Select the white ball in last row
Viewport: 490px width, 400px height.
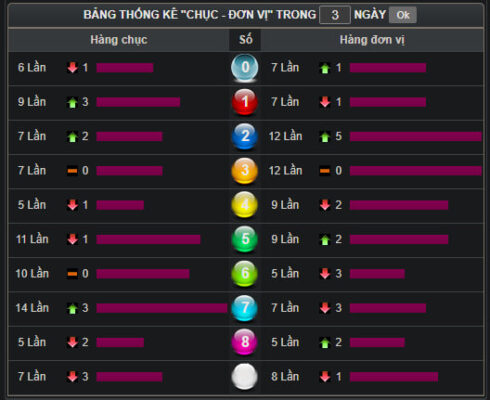(x=245, y=377)
